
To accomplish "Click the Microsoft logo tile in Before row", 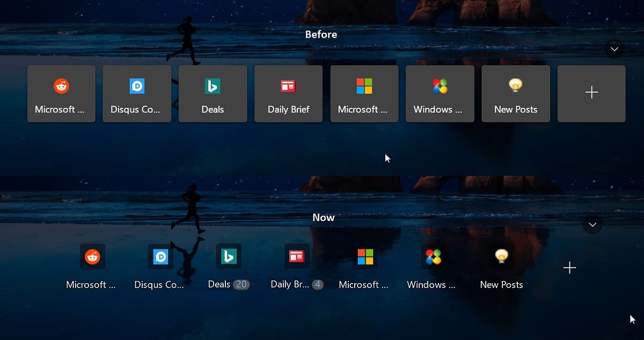I will [364, 93].
